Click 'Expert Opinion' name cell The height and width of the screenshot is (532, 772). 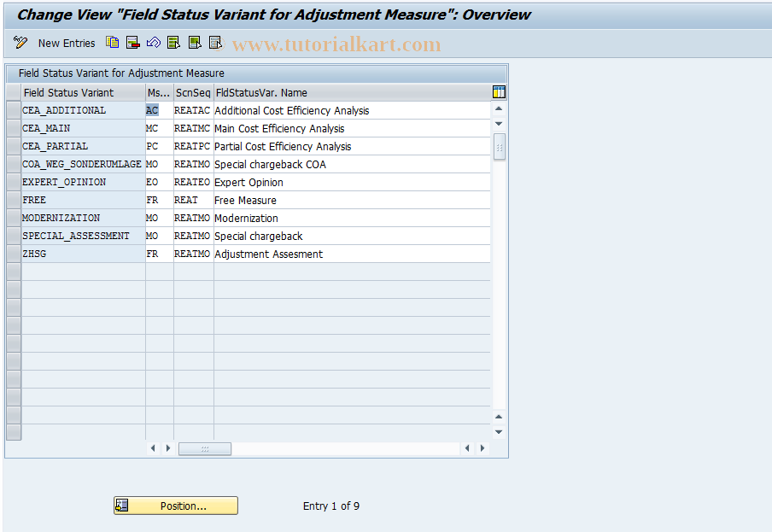point(352,182)
